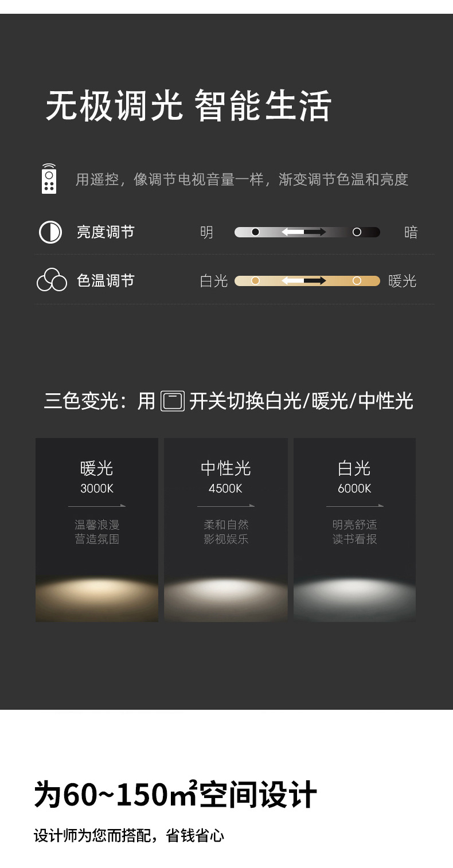Click the arrow line under 白光 6000K
This screenshot has width=453, height=868.
click(x=355, y=506)
